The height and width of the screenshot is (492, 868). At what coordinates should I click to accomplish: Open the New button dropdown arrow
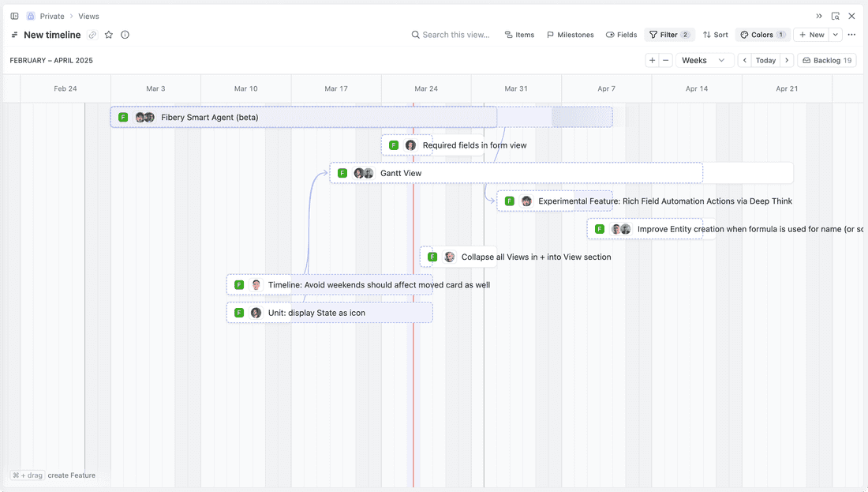click(x=836, y=34)
